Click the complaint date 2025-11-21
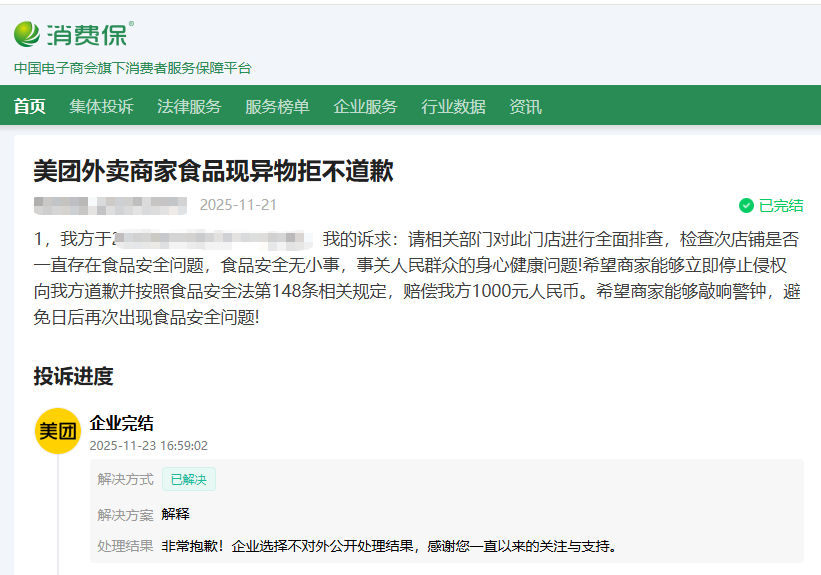The width and height of the screenshot is (821, 575). pos(238,205)
